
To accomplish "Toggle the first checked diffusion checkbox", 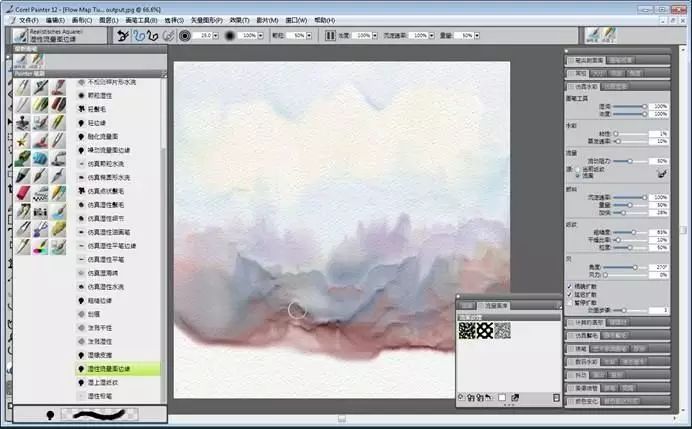I will point(569,286).
